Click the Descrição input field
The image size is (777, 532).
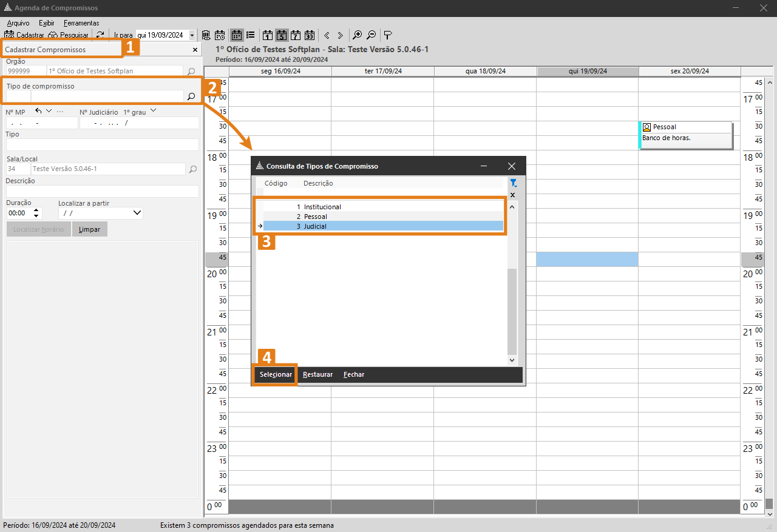tap(103, 191)
